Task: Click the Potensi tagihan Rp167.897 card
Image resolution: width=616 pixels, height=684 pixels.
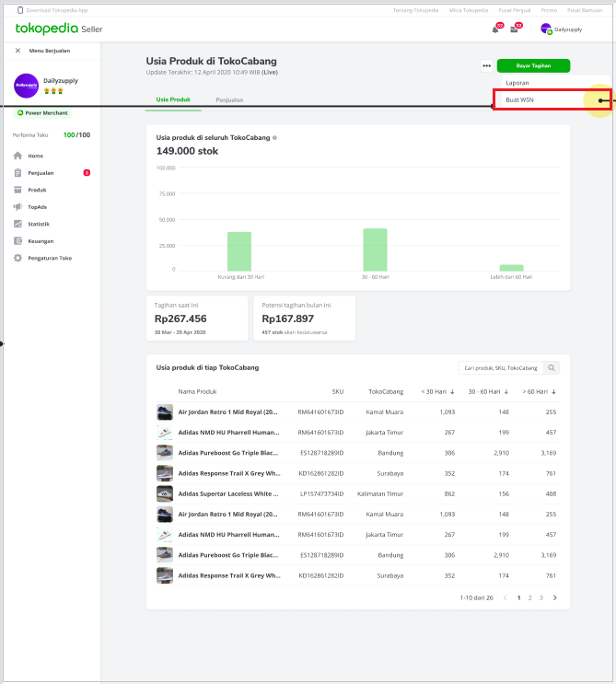Action: [304, 319]
